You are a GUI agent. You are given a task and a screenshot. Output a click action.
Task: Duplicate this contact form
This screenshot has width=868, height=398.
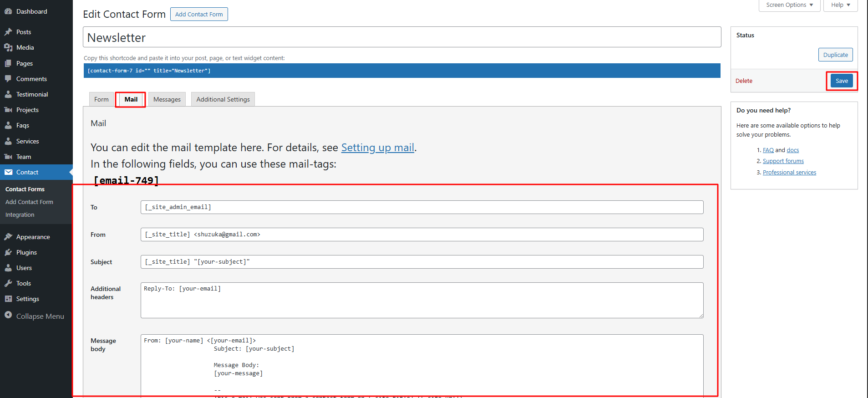pos(835,55)
